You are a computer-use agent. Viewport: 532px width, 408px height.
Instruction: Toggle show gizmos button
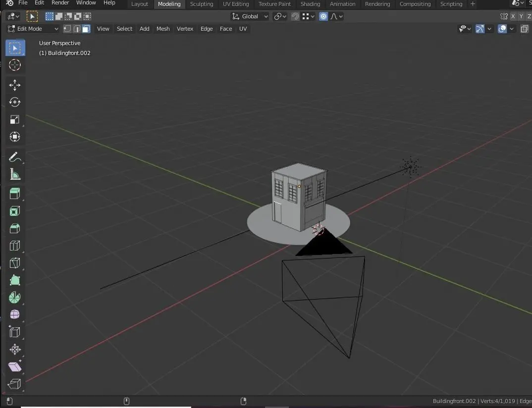(x=480, y=29)
